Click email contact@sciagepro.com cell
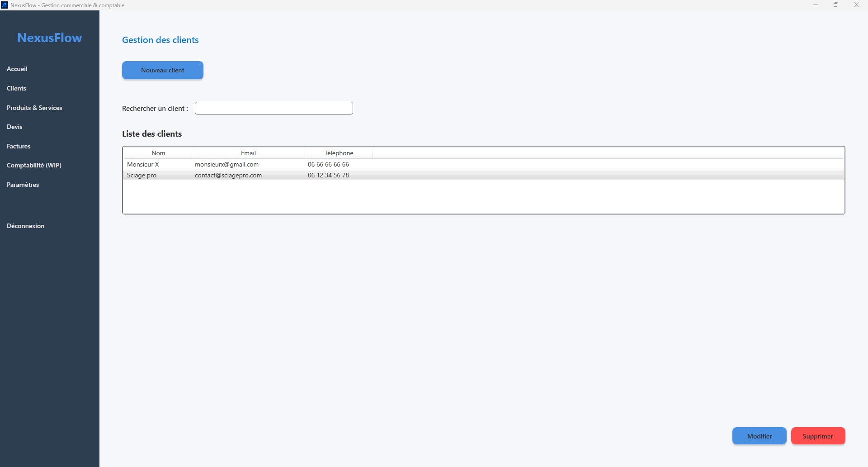 228,175
